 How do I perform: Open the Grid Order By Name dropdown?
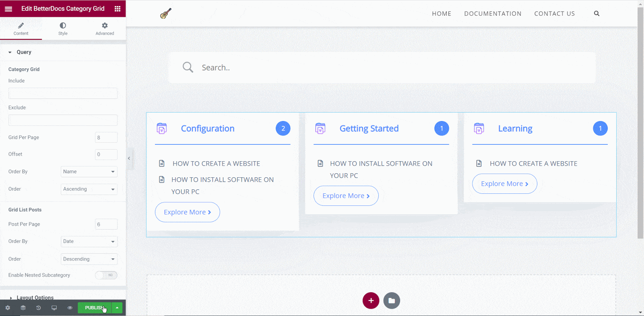pyautogui.click(x=89, y=172)
